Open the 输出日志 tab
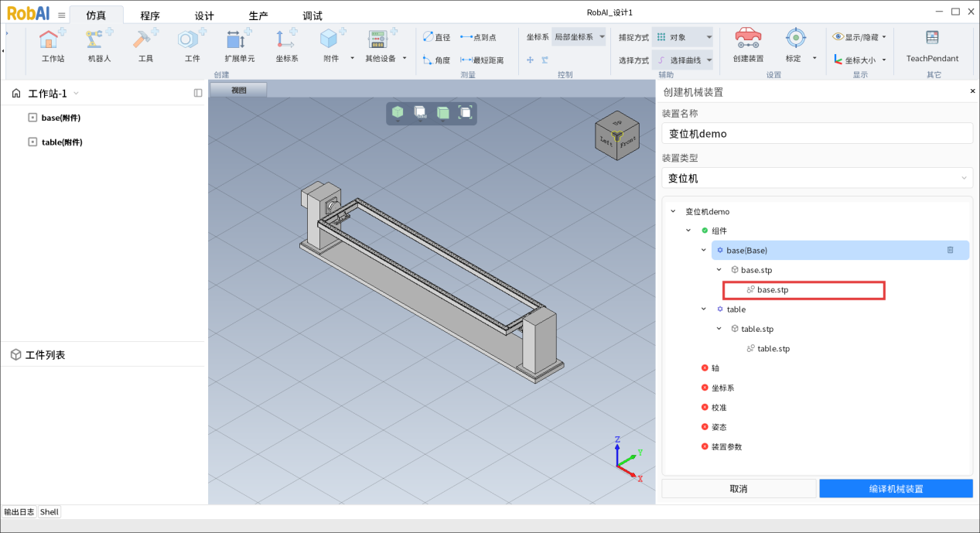Image resolution: width=980 pixels, height=533 pixels. point(19,511)
